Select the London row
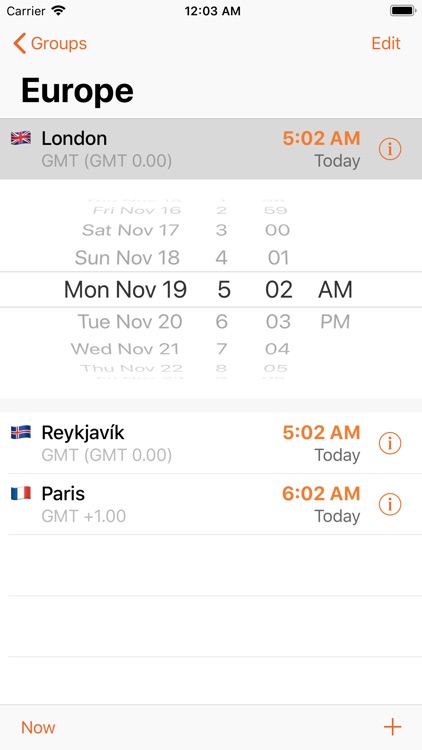 pyautogui.click(x=211, y=149)
